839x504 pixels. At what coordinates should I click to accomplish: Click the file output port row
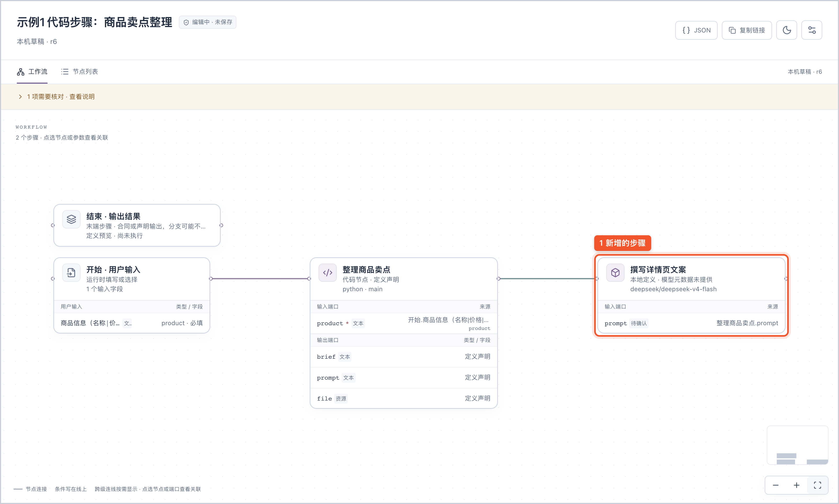pos(404,398)
